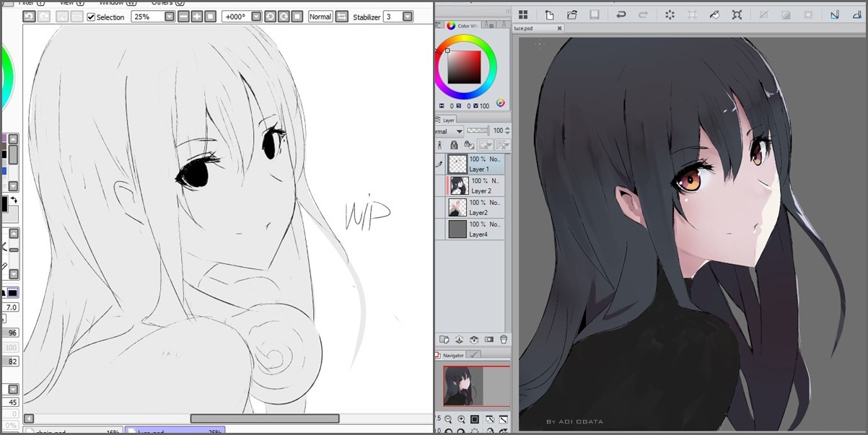Click the Scale/Transform icon in command bar

click(x=737, y=14)
